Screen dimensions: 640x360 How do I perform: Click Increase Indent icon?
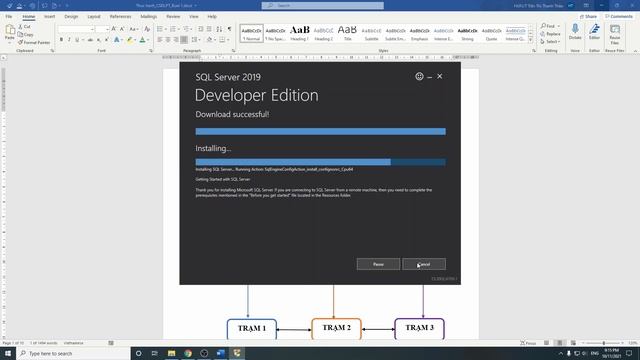click(209, 29)
